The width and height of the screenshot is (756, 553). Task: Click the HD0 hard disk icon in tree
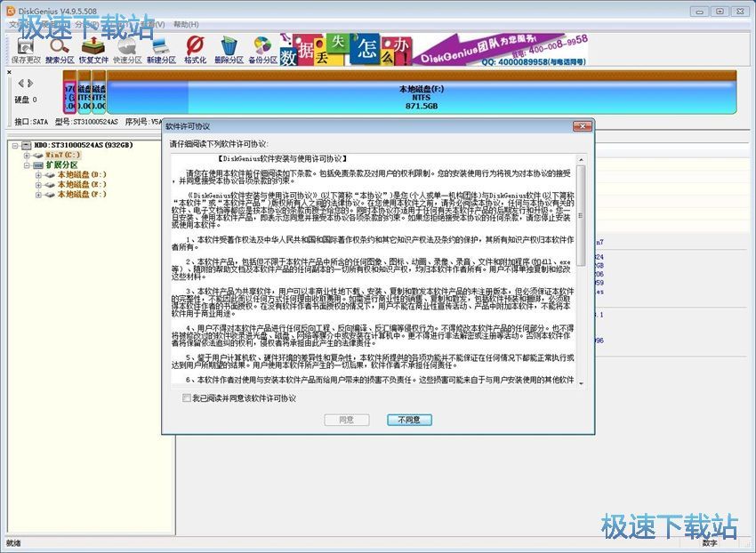tap(26, 145)
